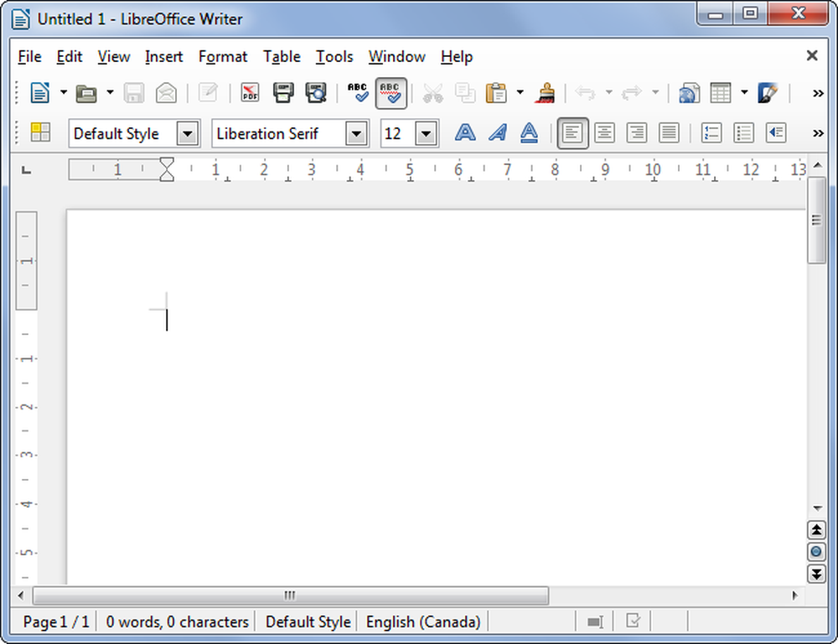
Task: Open the Edit menu
Action: 70,57
